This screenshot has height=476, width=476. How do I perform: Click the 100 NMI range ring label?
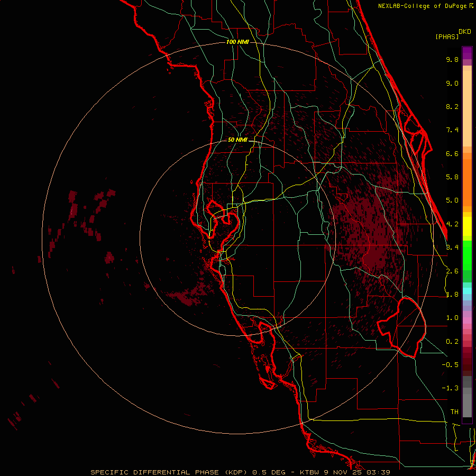pyautogui.click(x=237, y=42)
